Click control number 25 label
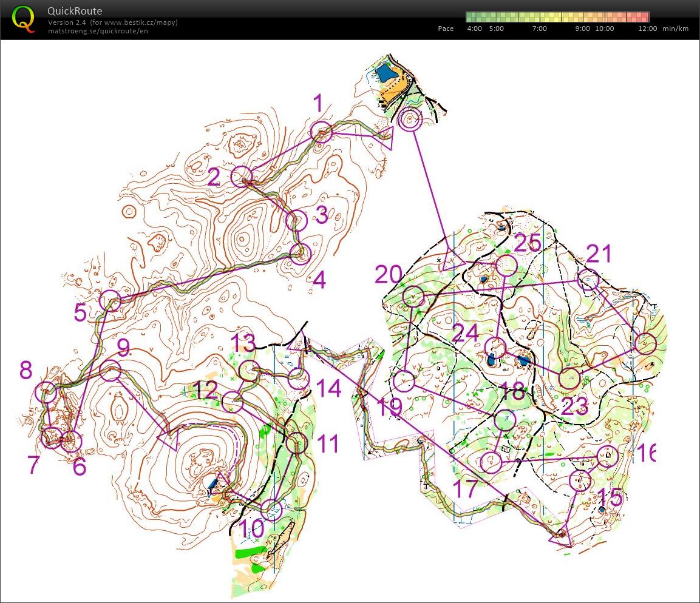 tap(528, 243)
